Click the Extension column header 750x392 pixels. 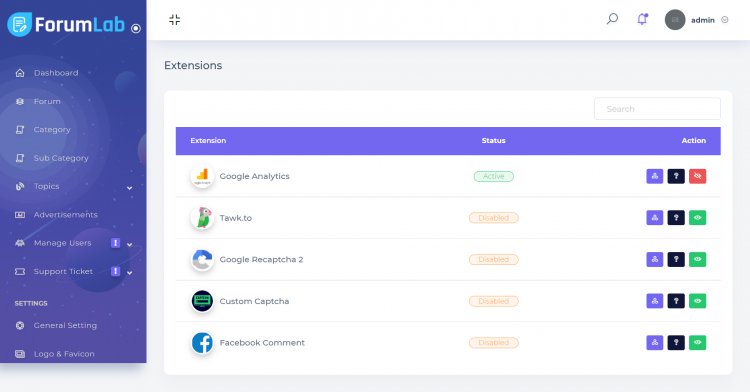tap(208, 141)
